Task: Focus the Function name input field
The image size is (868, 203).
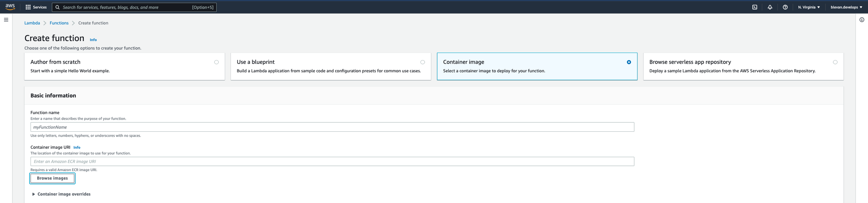Action: tap(332, 127)
